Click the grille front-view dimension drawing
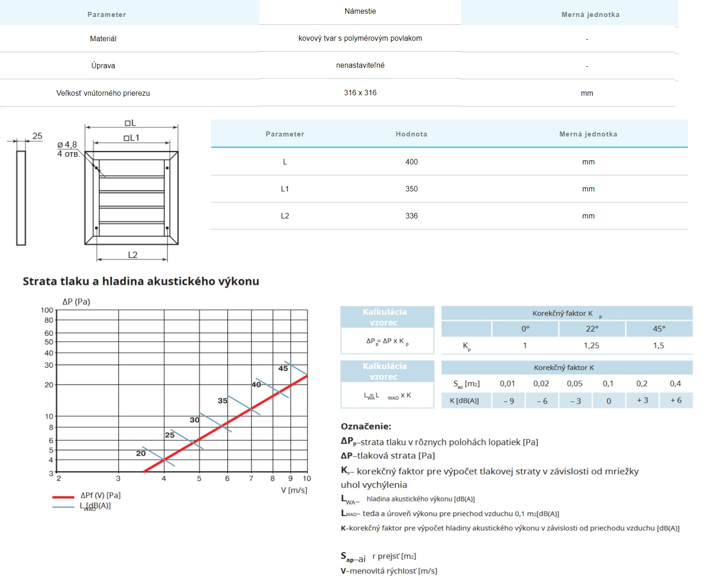The height and width of the screenshot is (588, 708). click(x=131, y=198)
